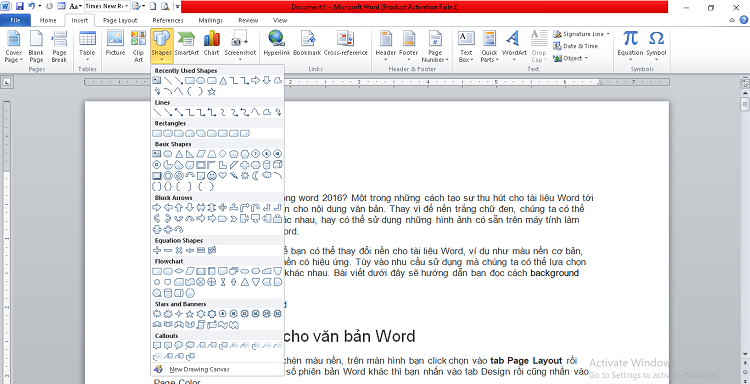Choose the Cross shape in Basic Shapes
Image resolution: width=750 pixels, height=384 pixels.
[244, 165]
